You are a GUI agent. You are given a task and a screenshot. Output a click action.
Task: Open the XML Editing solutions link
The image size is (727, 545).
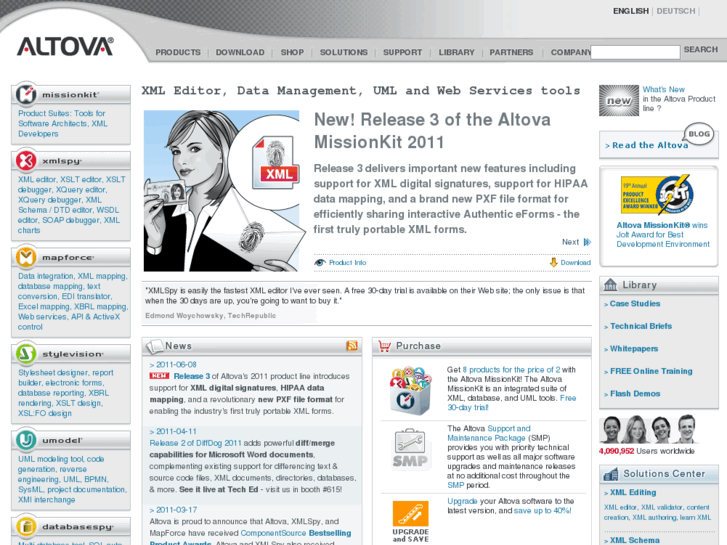[x=633, y=493]
